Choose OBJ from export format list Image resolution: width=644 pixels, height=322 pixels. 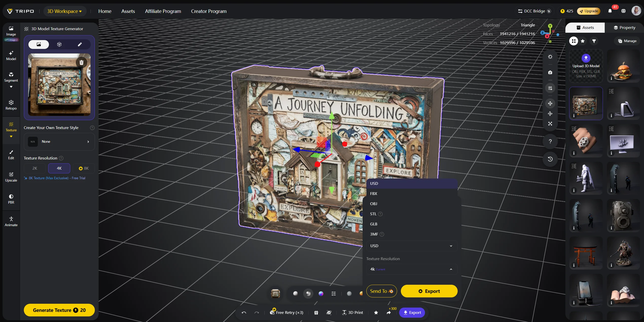412,204
